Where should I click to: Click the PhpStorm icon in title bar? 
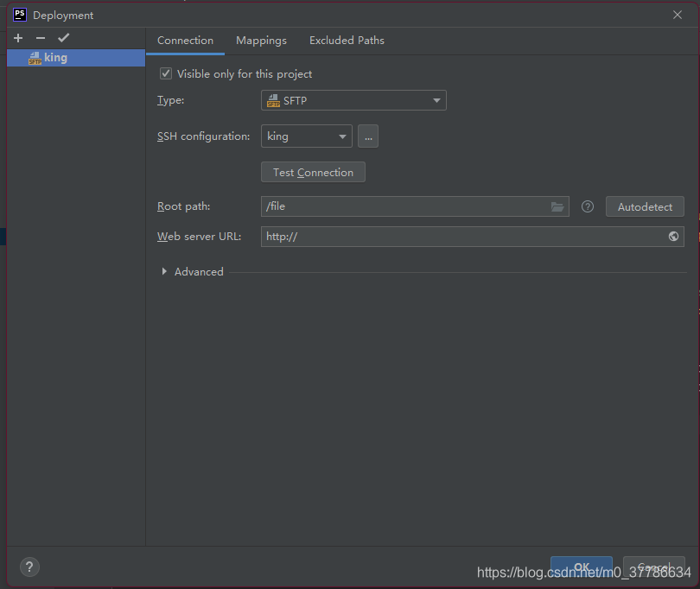pyautogui.click(x=20, y=15)
